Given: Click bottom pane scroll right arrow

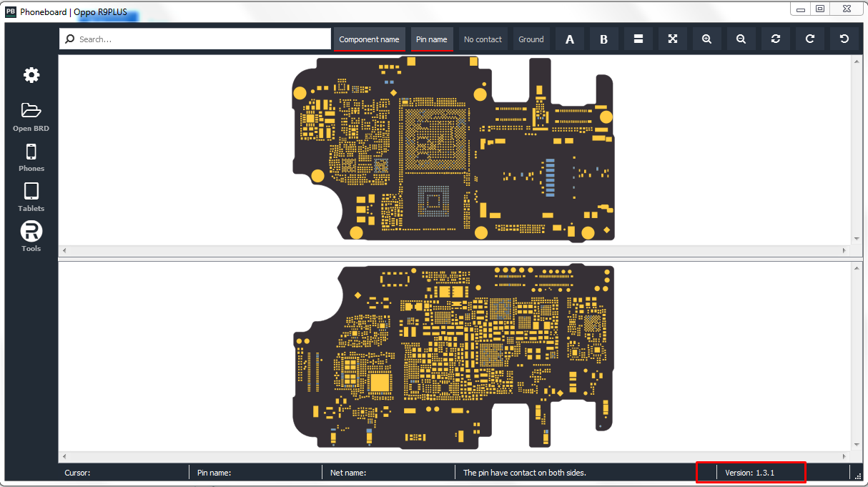Looking at the screenshot, I should tap(845, 456).
